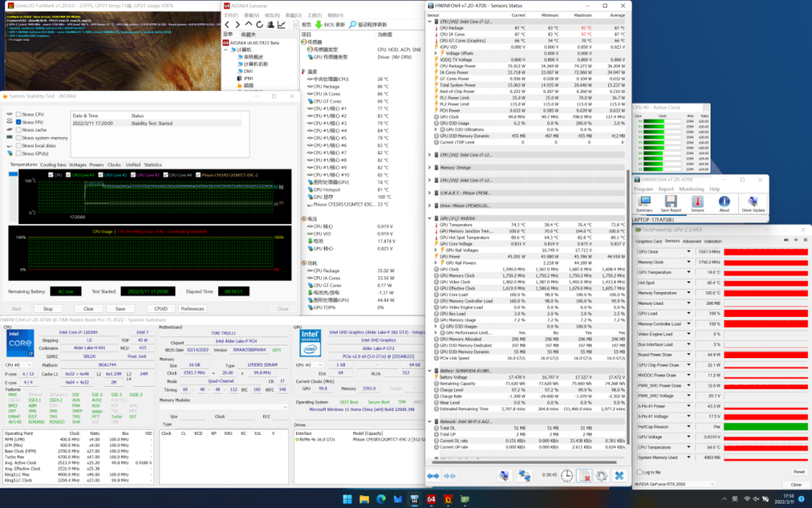Toggle CPU Core #4 graph checkbox
812x508 pixels.
coord(165,175)
